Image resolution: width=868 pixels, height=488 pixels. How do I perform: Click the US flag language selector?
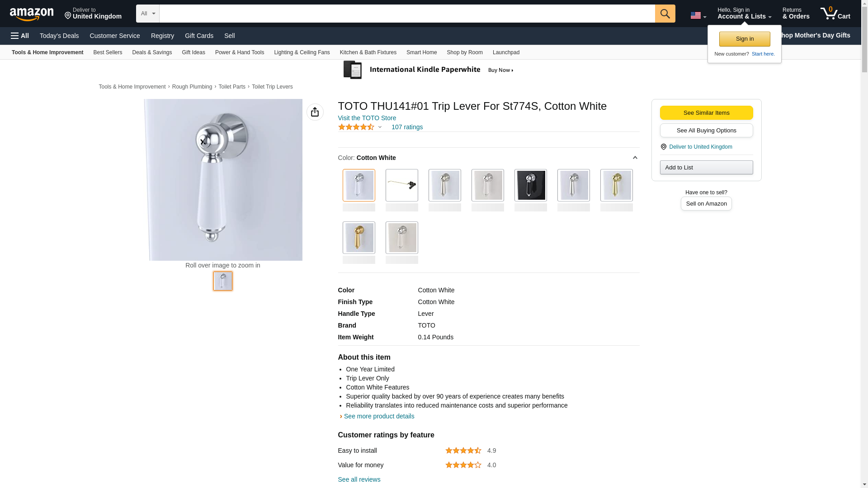coord(698,15)
